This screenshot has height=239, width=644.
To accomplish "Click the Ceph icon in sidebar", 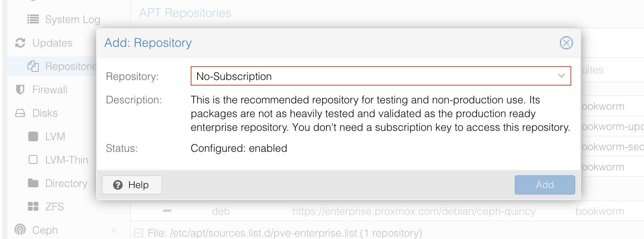I will 20,230.
